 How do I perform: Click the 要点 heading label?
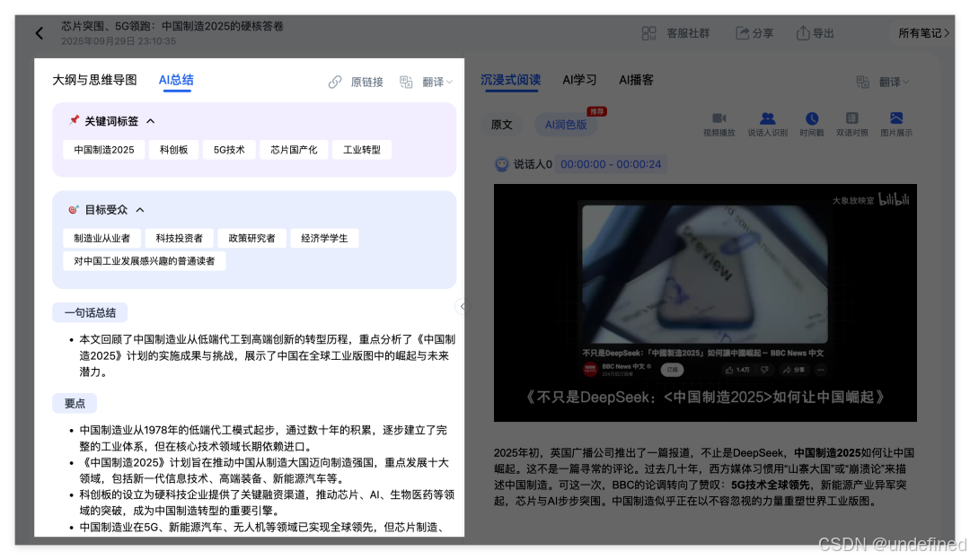tap(75, 404)
